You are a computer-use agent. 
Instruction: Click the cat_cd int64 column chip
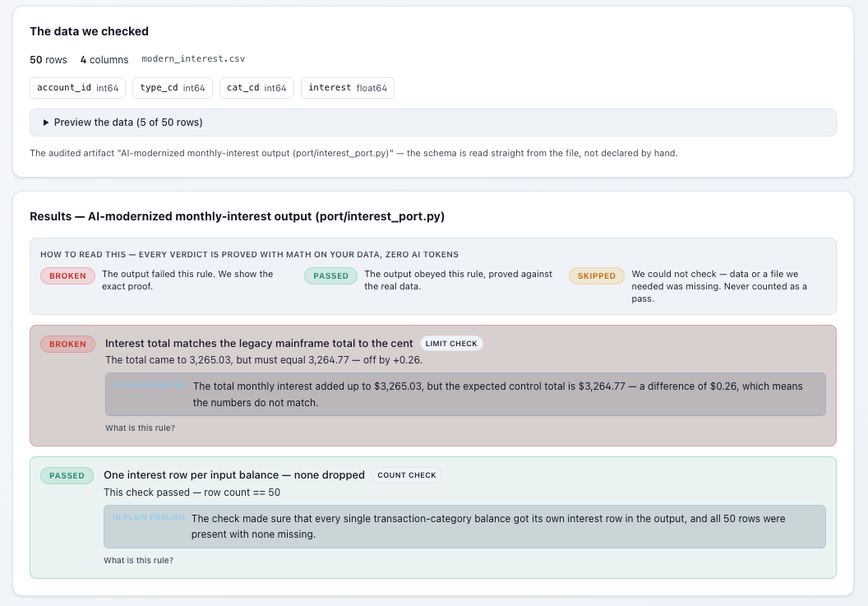coord(256,88)
